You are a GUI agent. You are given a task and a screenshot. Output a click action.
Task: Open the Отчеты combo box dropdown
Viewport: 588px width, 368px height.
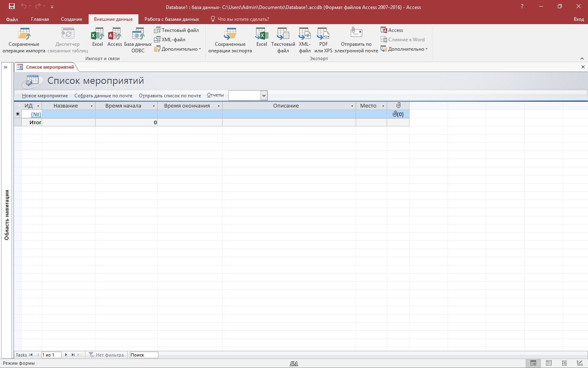[x=264, y=95]
